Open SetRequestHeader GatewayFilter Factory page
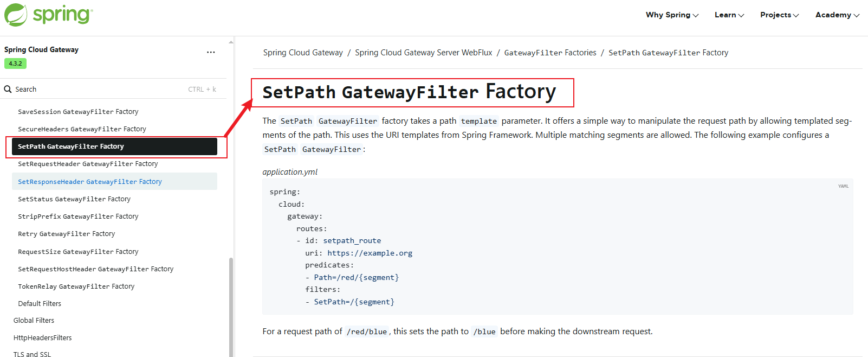 (x=88, y=163)
